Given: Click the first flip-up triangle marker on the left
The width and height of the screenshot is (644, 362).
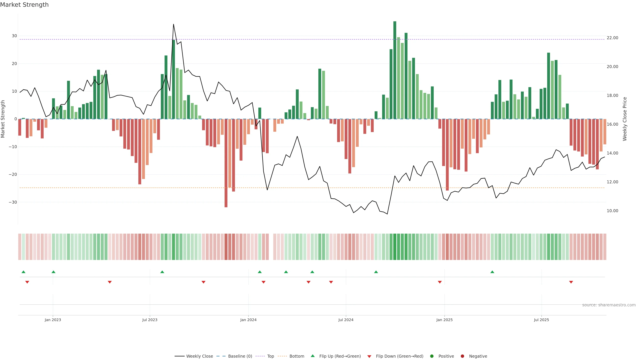Looking at the screenshot, I should tap(23, 272).
